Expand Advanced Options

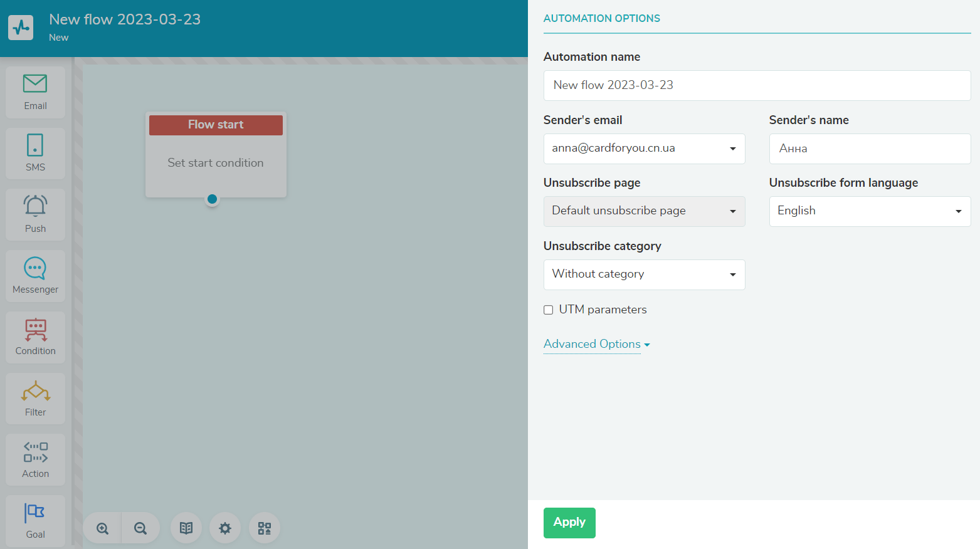coord(596,344)
